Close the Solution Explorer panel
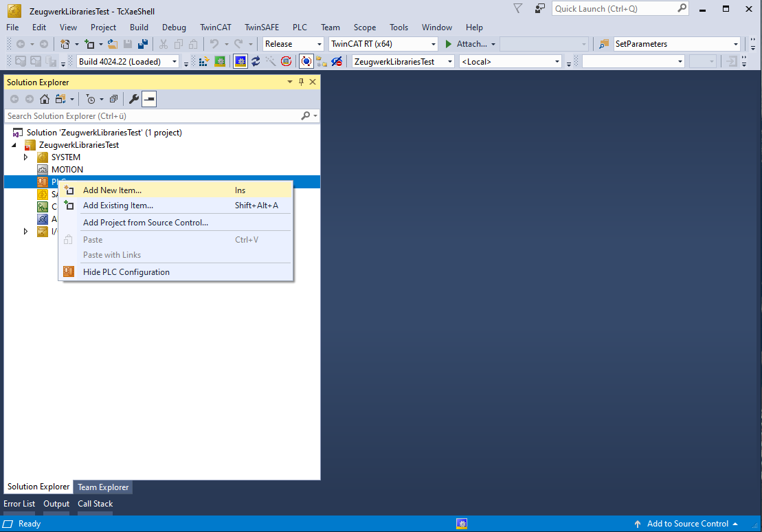The image size is (762, 532). 313,82
